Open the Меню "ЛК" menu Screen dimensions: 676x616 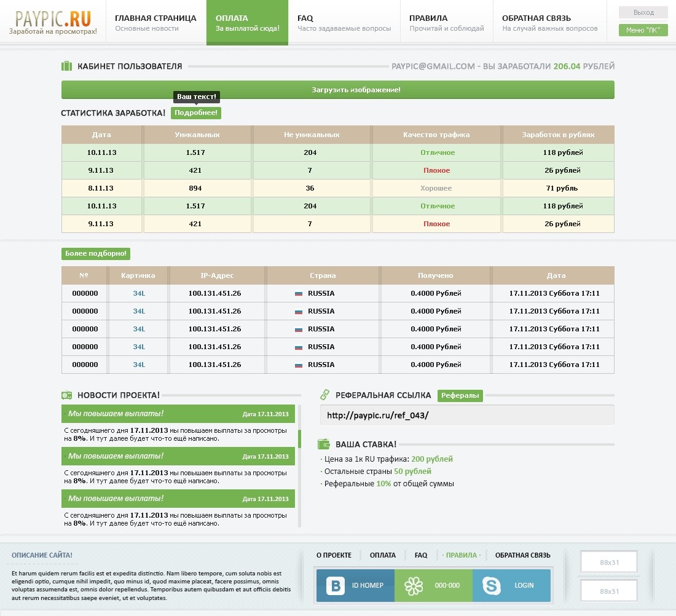tap(643, 30)
